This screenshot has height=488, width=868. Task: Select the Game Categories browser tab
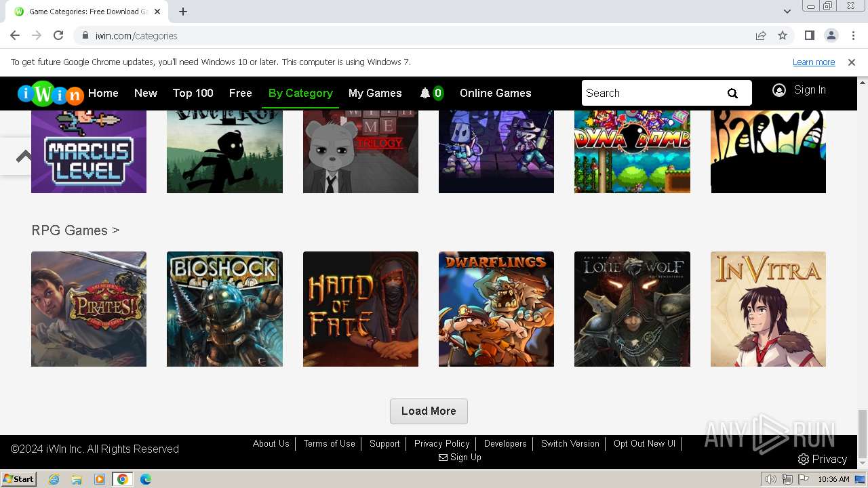[87, 12]
